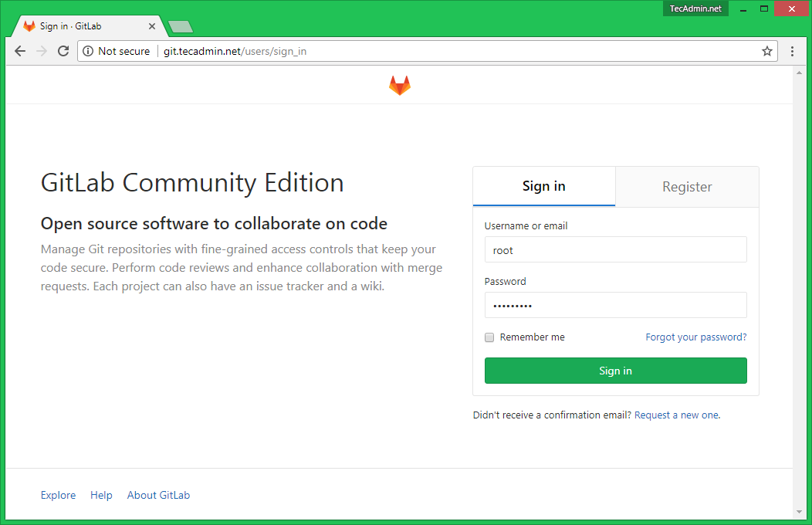Screen dimensions: 812x525
Task: Click the GitLab Community Edition heading
Action: pyautogui.click(x=192, y=183)
